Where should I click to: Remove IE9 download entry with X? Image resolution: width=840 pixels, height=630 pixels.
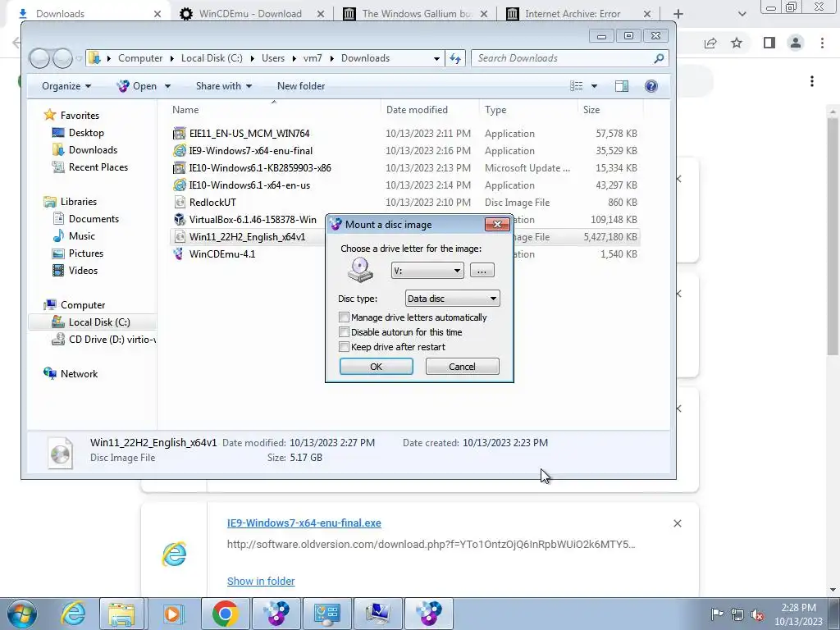pyautogui.click(x=677, y=523)
